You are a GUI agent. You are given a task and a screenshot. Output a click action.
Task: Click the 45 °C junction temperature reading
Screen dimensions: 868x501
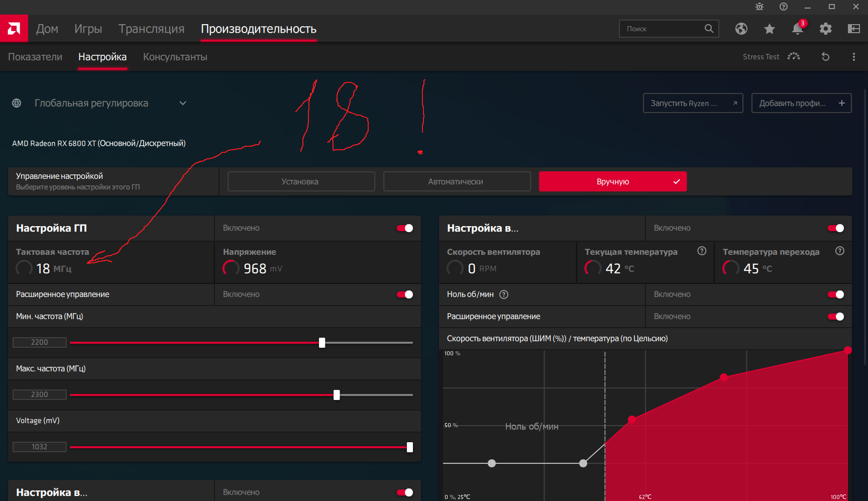tap(757, 269)
